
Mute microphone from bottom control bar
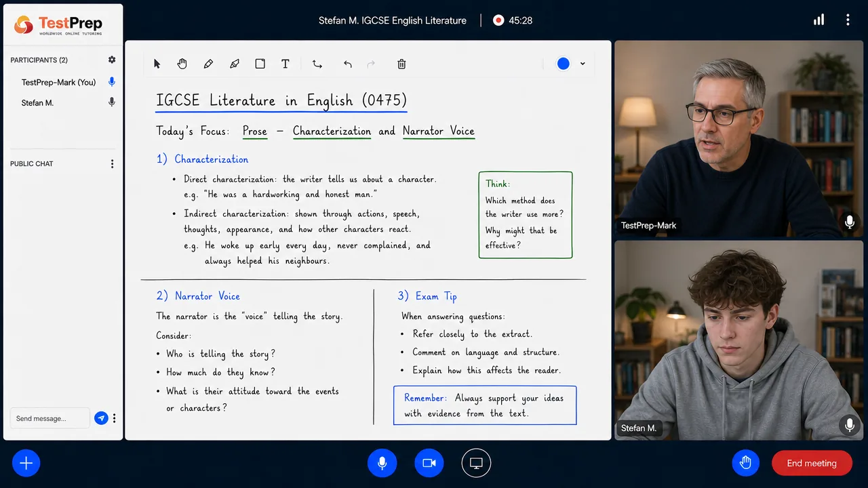382,463
